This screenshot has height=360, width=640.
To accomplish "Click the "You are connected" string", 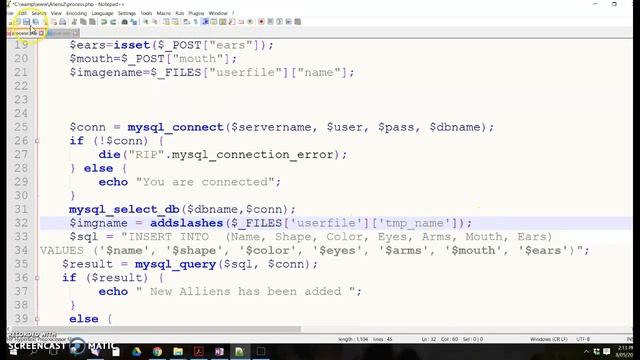I will pos(205,182).
